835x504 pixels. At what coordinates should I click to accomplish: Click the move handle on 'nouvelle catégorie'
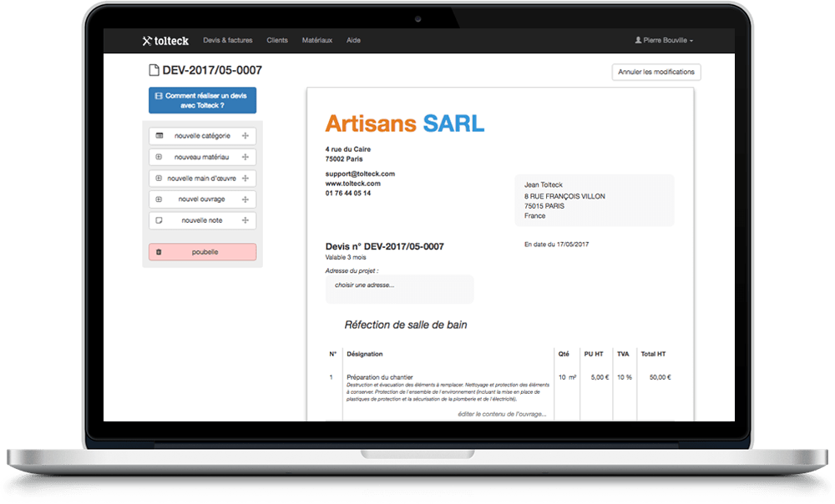[245, 135]
